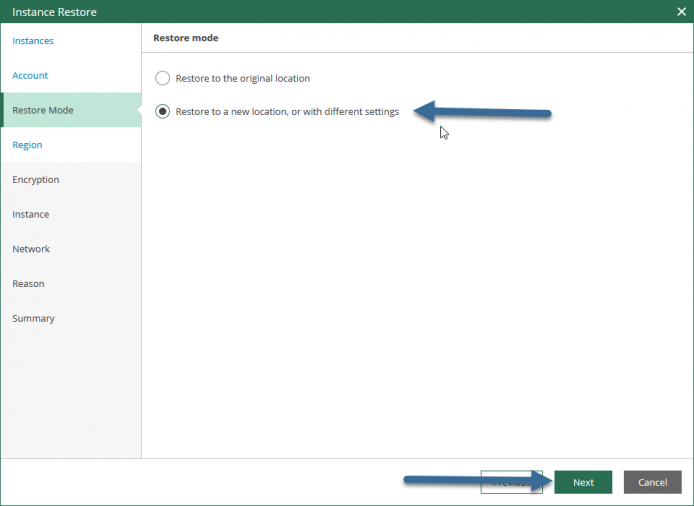Screen dimensions: 694x506
Task: Select the Restore Mode step in sidebar
Action: 71,110
